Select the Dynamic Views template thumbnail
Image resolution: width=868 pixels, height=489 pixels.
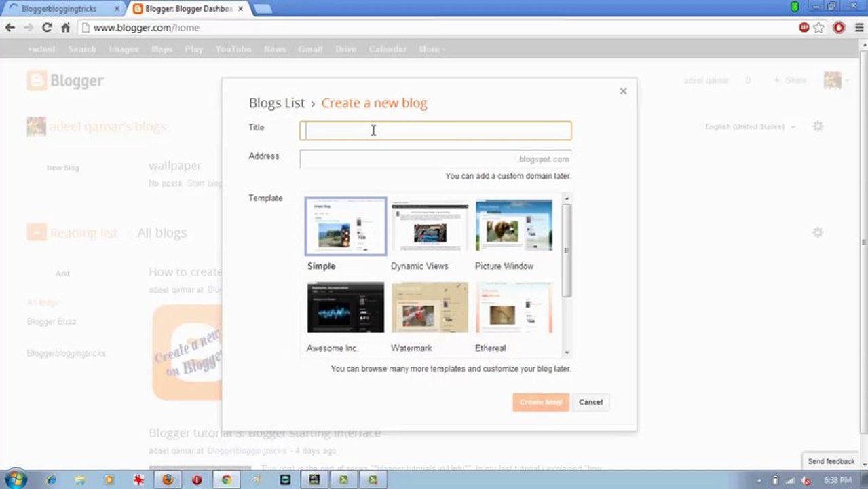click(x=430, y=226)
